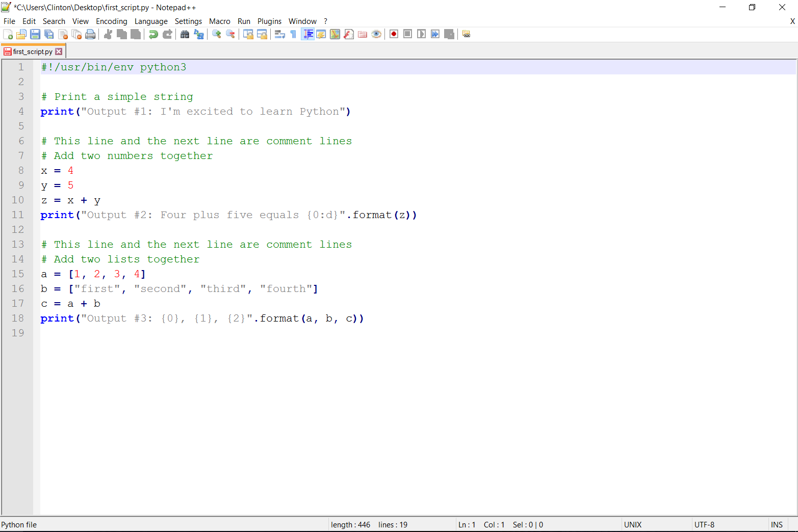Click the Save file toolbar icon
Screen dimensions: 798x532
[x=35, y=34]
